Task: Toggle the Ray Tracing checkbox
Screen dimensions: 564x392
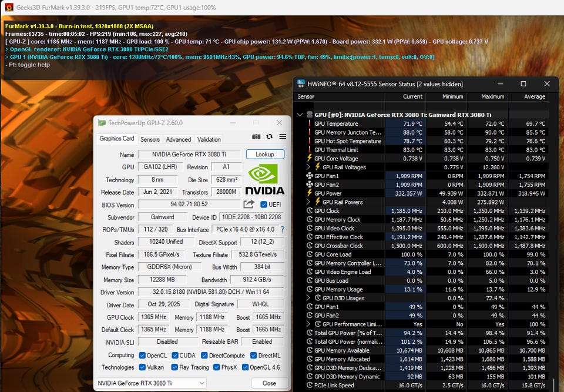Action: tap(174, 367)
